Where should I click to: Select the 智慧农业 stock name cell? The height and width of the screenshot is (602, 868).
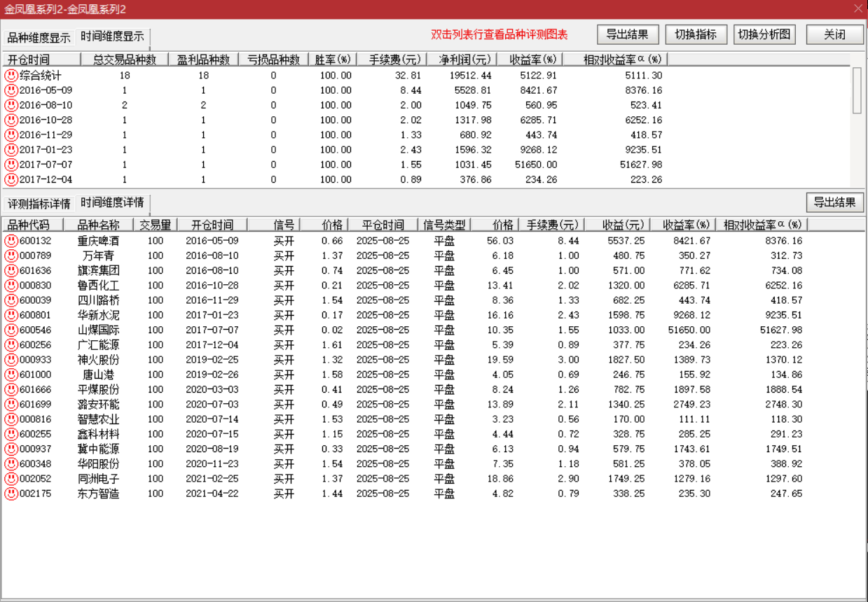(x=99, y=419)
